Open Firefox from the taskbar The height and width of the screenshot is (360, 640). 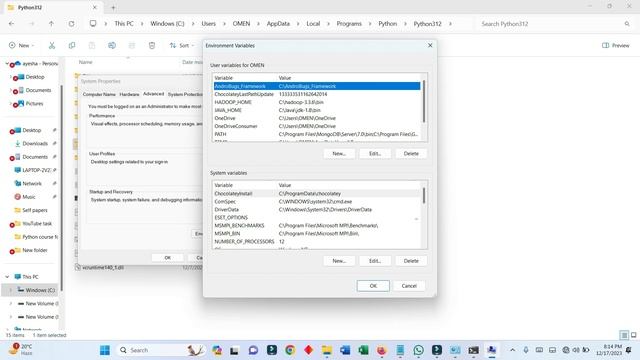(x=382, y=350)
